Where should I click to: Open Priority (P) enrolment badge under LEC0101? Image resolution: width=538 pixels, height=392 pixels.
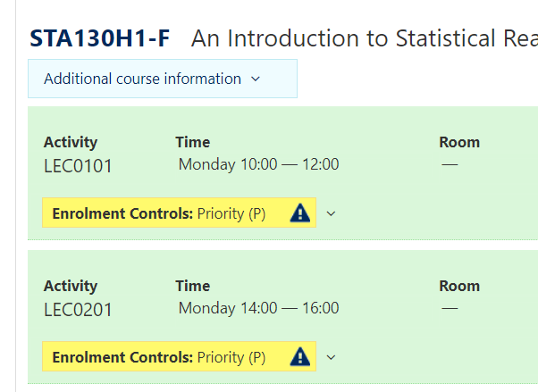tap(179, 213)
